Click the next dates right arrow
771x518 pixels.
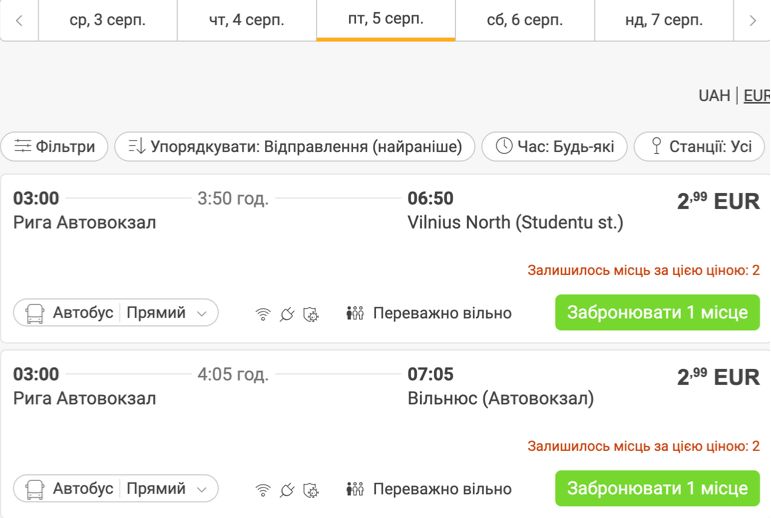tap(752, 20)
